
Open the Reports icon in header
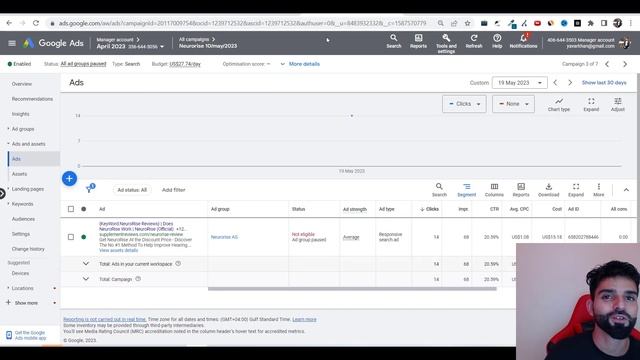[x=418, y=41]
